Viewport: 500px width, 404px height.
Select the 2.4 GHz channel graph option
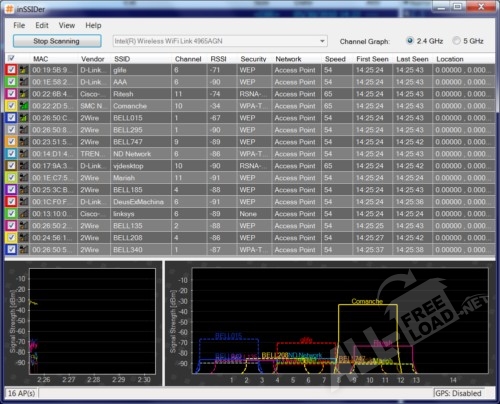coord(410,41)
